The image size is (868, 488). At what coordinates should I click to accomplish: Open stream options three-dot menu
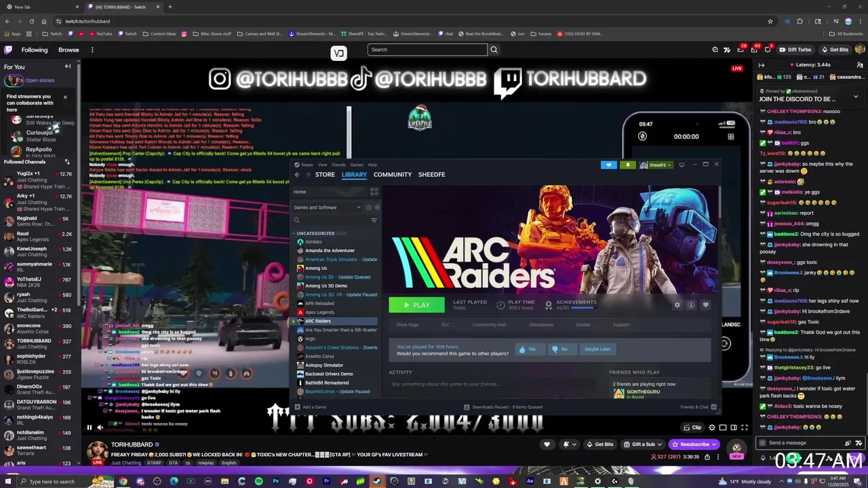tap(718, 457)
